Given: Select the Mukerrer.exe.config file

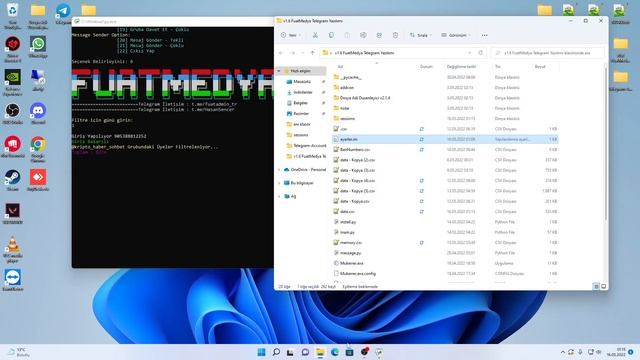Looking at the screenshot, I should point(445,273).
